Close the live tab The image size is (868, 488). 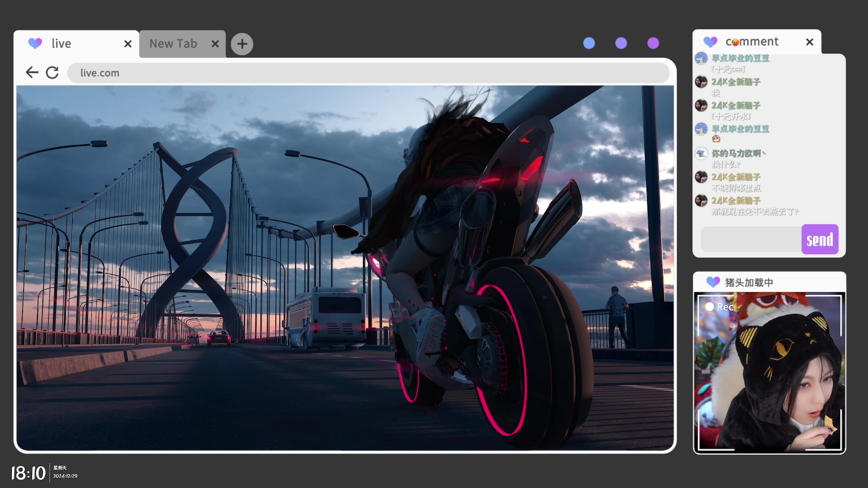tap(128, 44)
